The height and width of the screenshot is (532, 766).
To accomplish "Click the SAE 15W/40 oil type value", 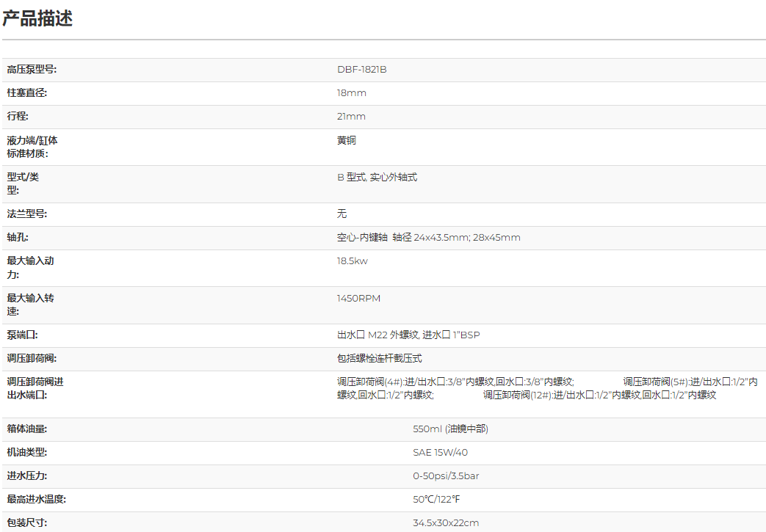I will (440, 453).
